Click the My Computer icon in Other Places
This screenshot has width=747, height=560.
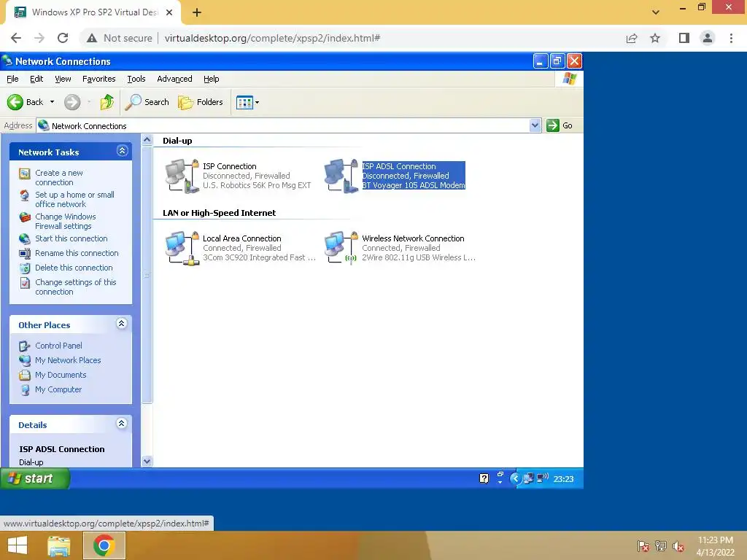pyautogui.click(x=24, y=390)
